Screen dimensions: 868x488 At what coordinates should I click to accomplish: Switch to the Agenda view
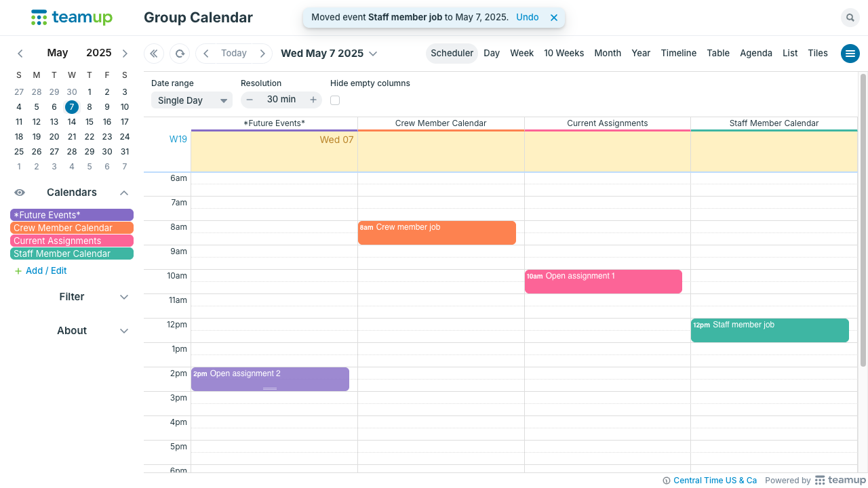(756, 53)
